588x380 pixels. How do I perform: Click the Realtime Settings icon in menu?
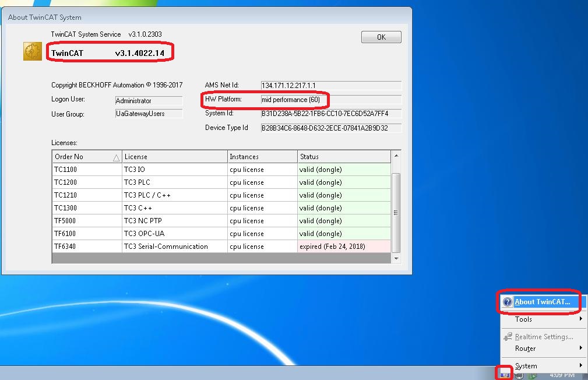coord(508,337)
